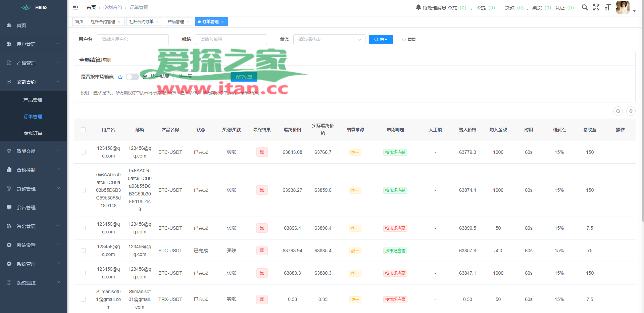644x313 pixels.
Task: Check the TRX-USDT order row checkbox
Action: point(83,299)
